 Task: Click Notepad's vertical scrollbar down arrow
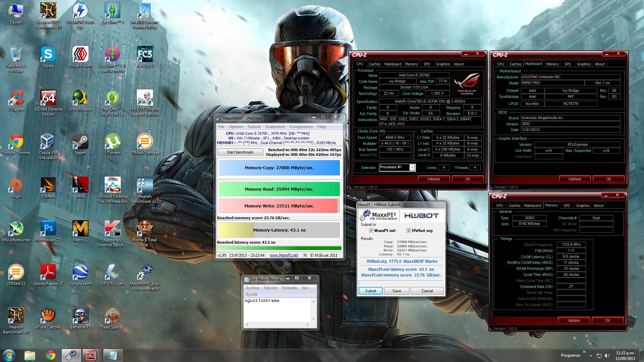tap(314, 319)
